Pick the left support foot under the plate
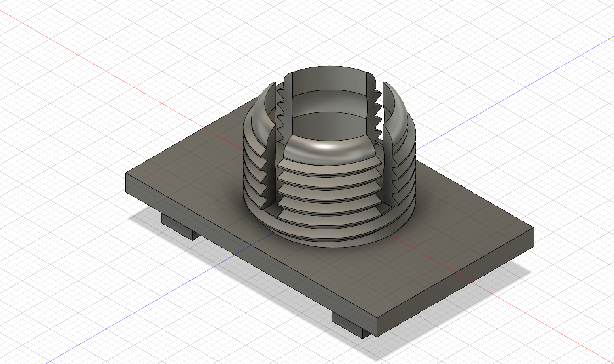This screenshot has width=614, height=364. 180,227
